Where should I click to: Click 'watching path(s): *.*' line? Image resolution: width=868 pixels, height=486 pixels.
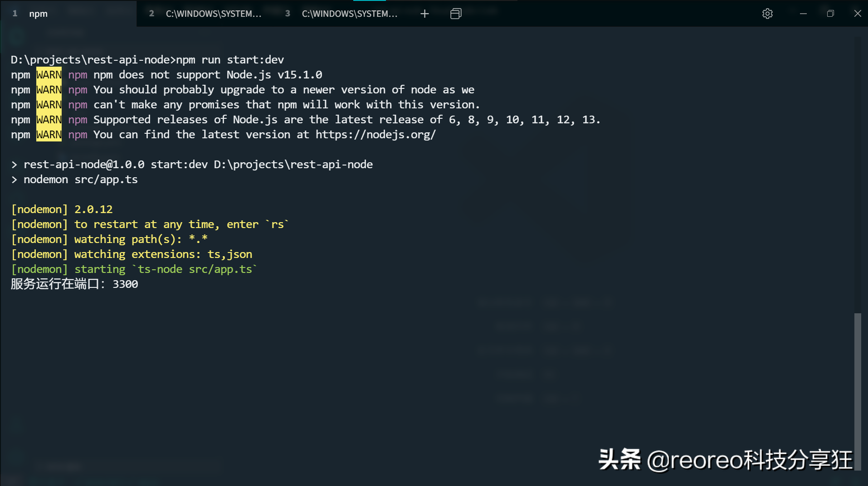(x=109, y=239)
